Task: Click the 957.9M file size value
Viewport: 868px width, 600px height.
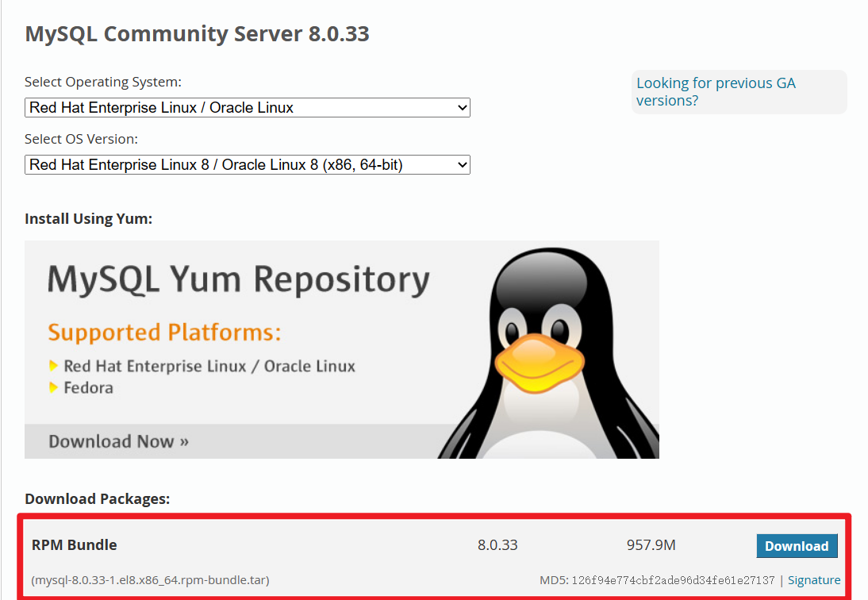Action: 651,545
